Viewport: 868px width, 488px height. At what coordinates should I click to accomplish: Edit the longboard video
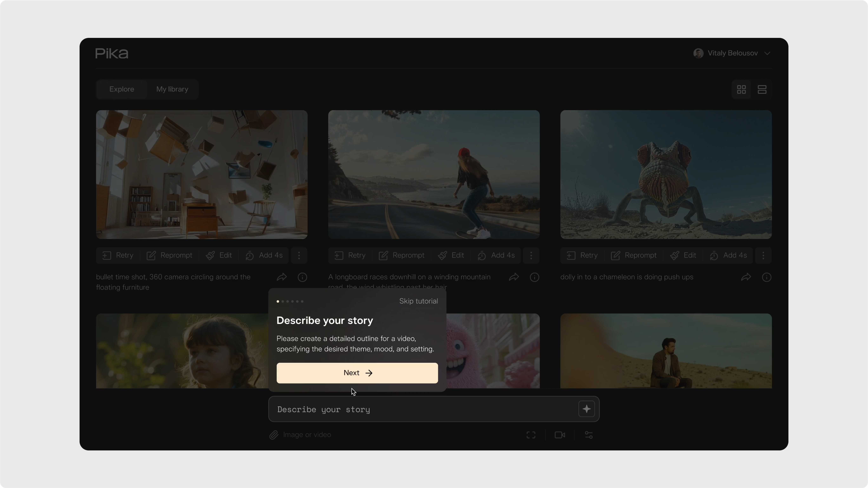(x=451, y=255)
